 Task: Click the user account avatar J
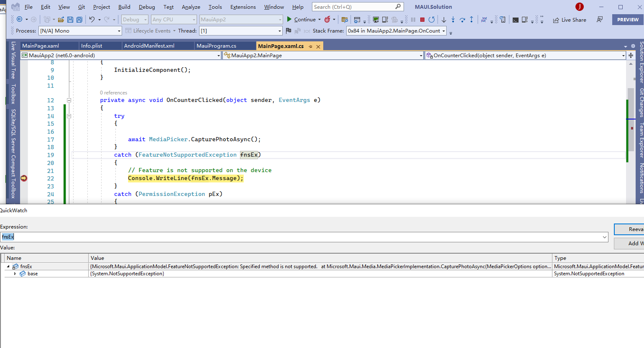coord(579,7)
